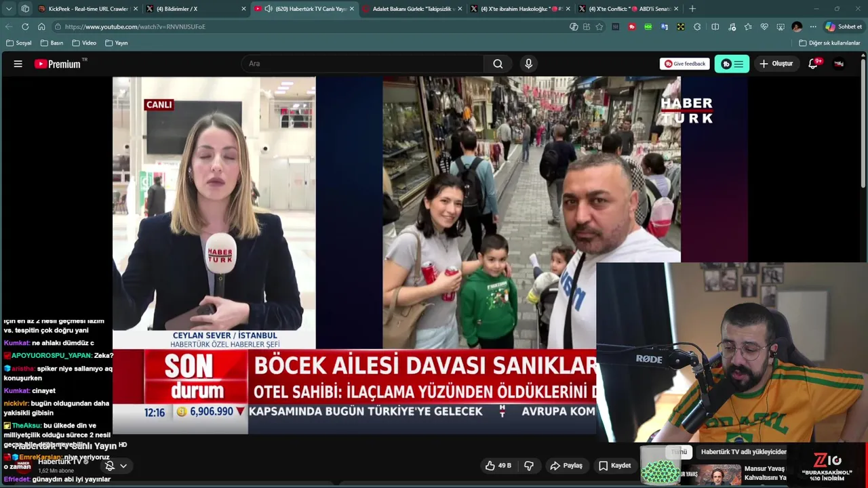The height and width of the screenshot is (488, 868).
Task: Start voice search with the microphone icon
Action: 528,64
